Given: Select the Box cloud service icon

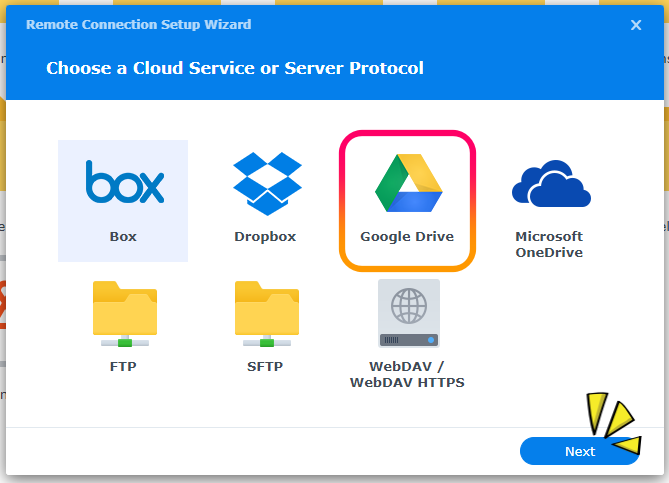Looking at the screenshot, I should click(125, 182).
